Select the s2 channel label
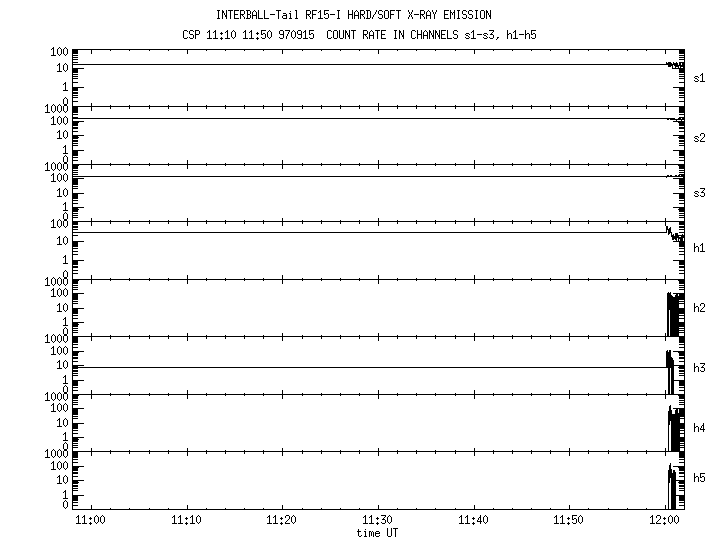 pos(699,138)
